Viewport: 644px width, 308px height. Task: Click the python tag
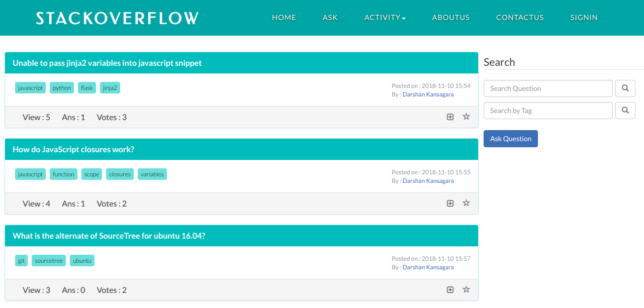62,88
